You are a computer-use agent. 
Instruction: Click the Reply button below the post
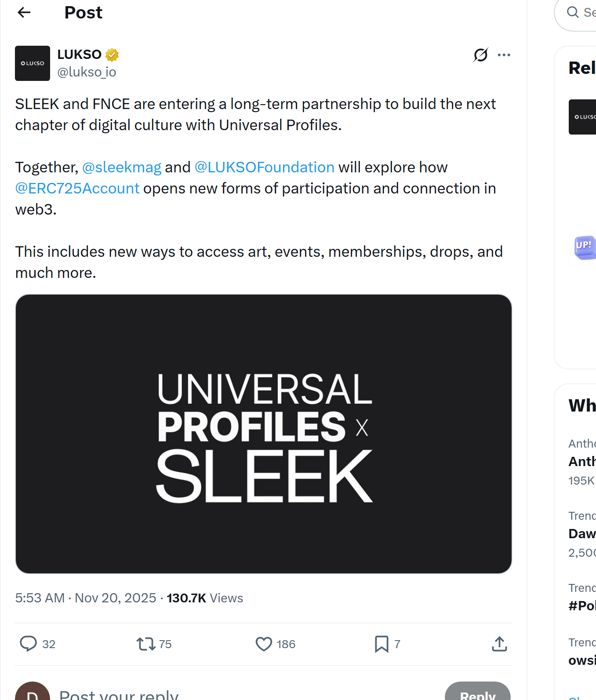478,695
